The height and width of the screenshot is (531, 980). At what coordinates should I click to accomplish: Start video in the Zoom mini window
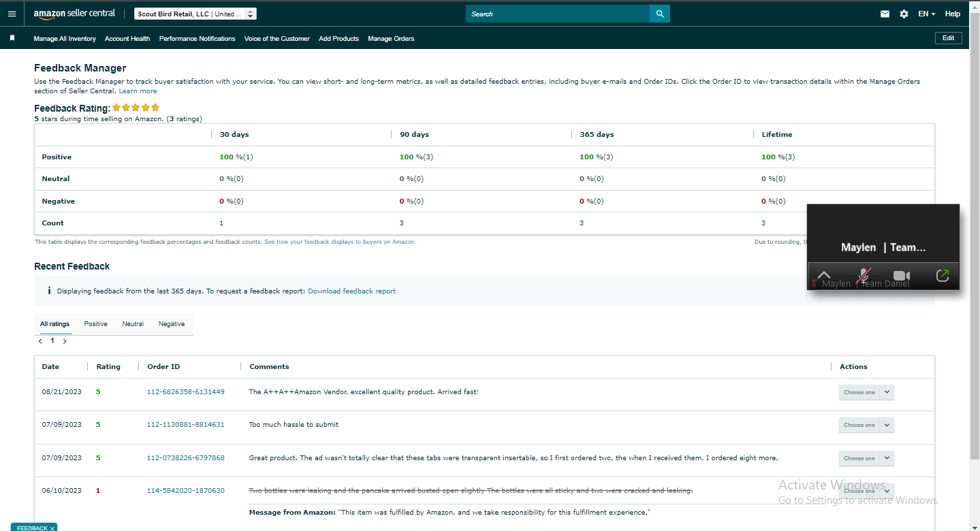coord(902,276)
